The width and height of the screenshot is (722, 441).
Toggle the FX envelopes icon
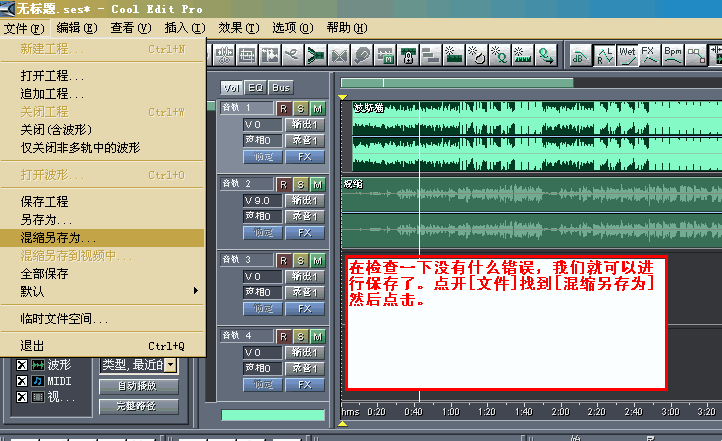(x=650, y=56)
